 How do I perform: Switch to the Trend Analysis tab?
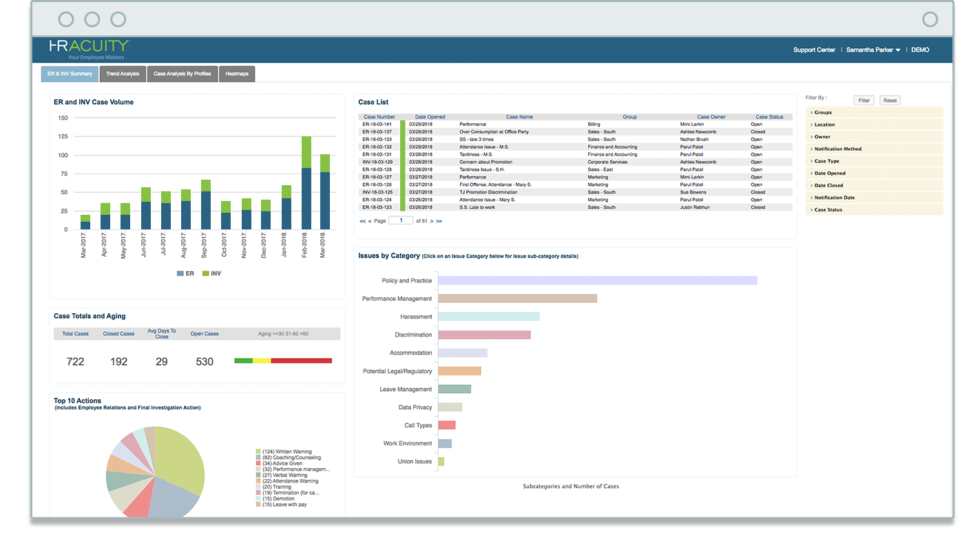click(x=123, y=74)
